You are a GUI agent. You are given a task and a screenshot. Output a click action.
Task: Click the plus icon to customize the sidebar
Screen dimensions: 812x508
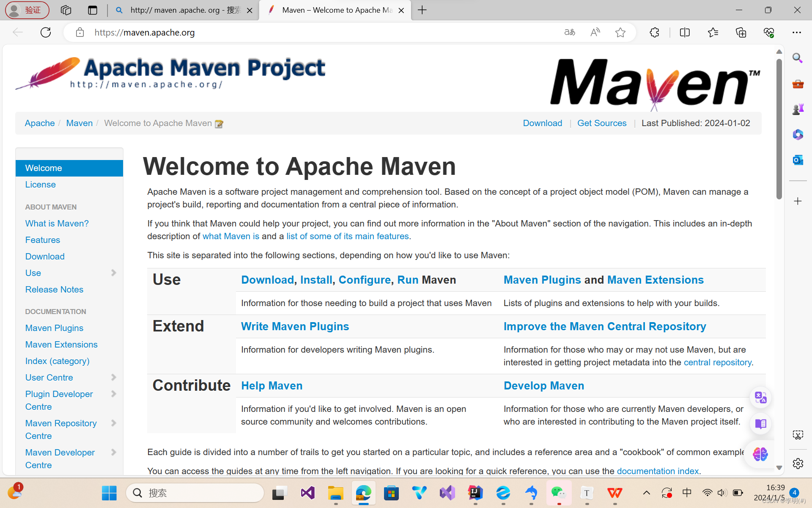798,201
